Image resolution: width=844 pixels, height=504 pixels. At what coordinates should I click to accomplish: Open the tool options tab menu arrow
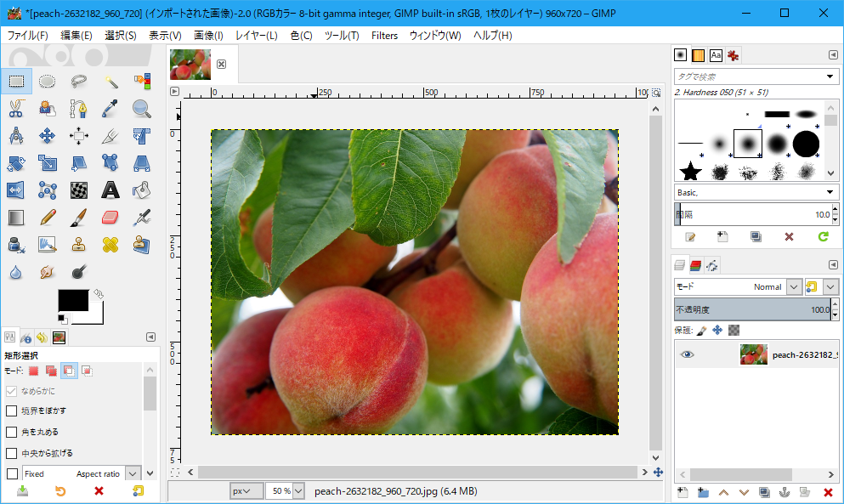click(150, 337)
